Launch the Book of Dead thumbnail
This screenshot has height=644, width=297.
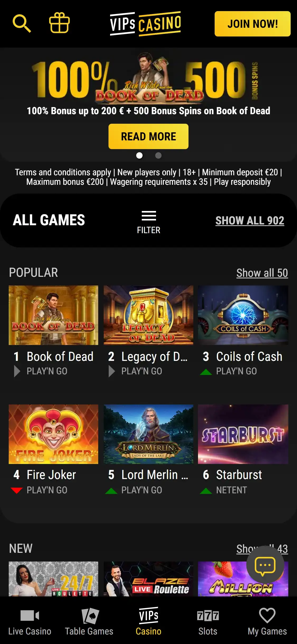tap(53, 315)
